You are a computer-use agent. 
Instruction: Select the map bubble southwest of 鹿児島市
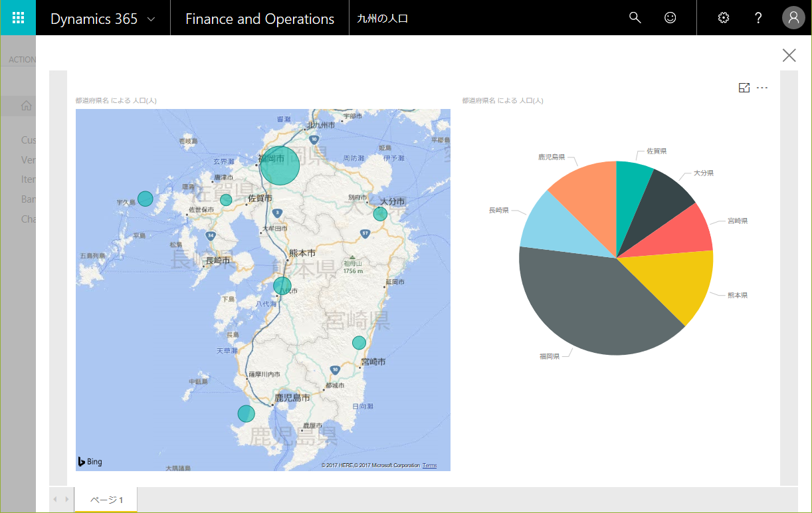click(247, 413)
